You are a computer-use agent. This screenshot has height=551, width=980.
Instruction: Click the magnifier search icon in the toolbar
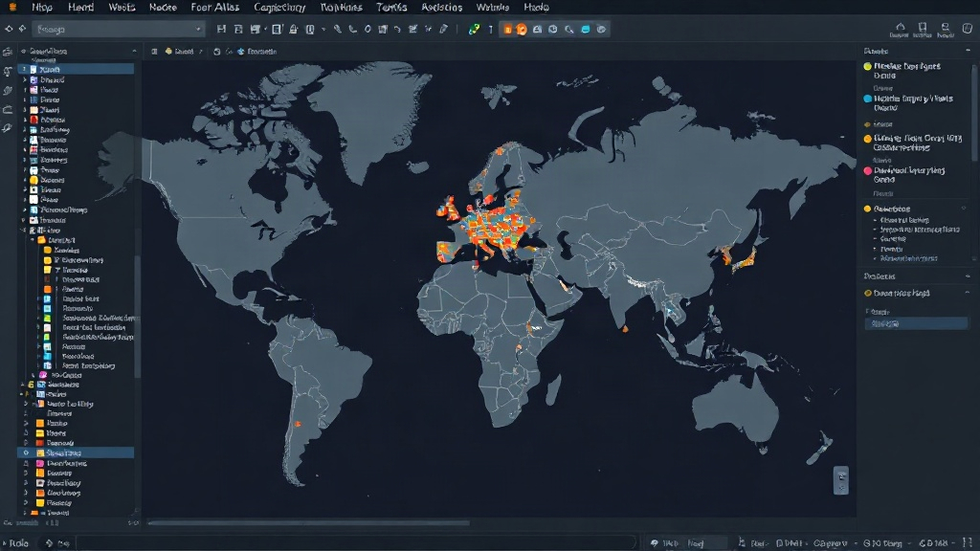[568, 30]
